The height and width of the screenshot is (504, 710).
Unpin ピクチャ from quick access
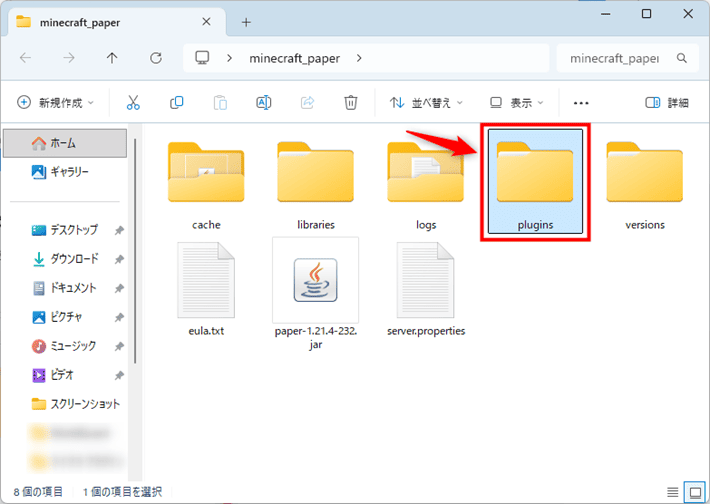119,317
